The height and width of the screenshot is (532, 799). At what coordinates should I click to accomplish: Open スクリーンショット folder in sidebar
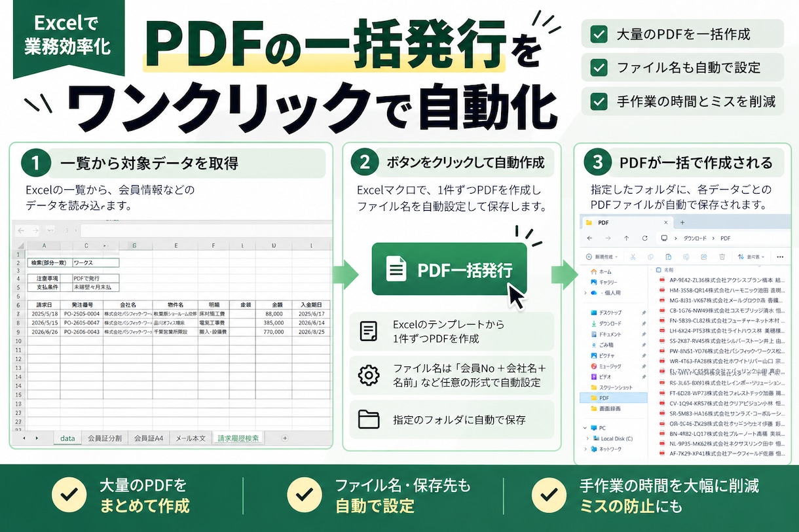tap(612, 387)
